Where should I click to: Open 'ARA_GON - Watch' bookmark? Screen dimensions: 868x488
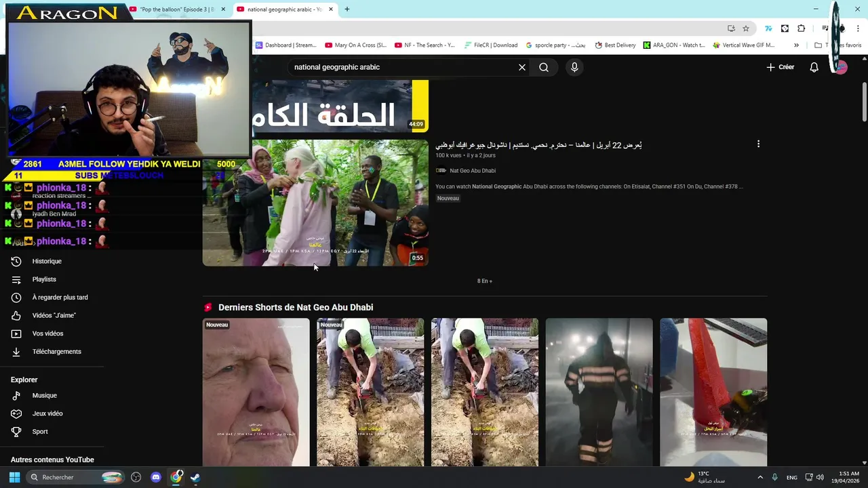point(674,45)
